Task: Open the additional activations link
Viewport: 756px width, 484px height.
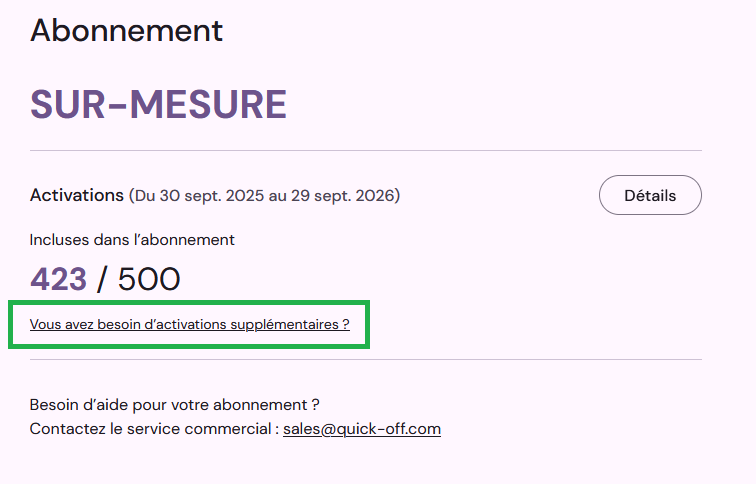Action: click(189, 325)
